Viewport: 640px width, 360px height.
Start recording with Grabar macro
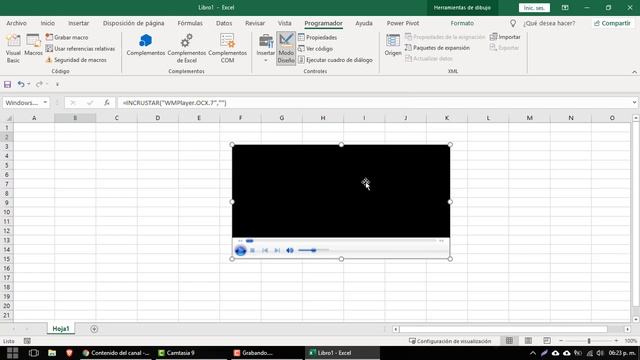67,37
